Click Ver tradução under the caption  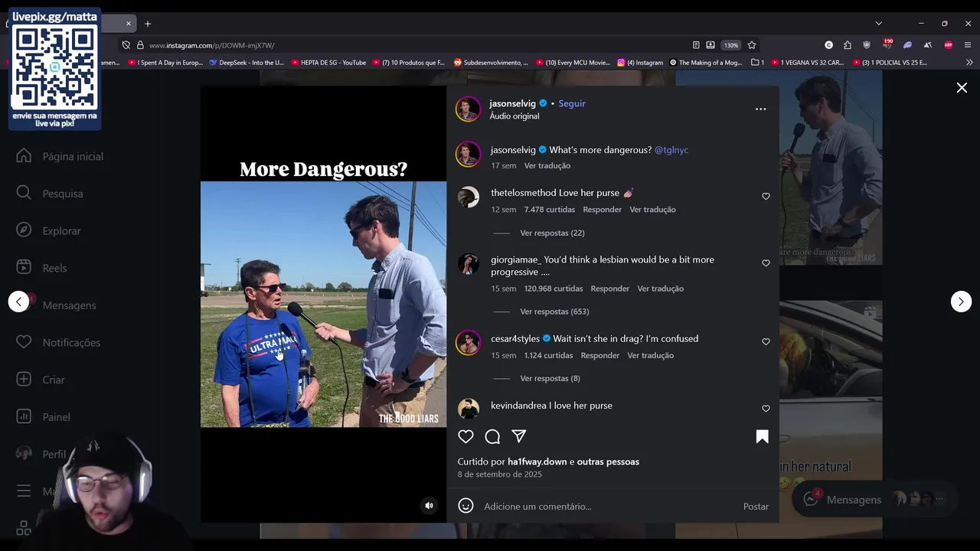click(x=547, y=165)
